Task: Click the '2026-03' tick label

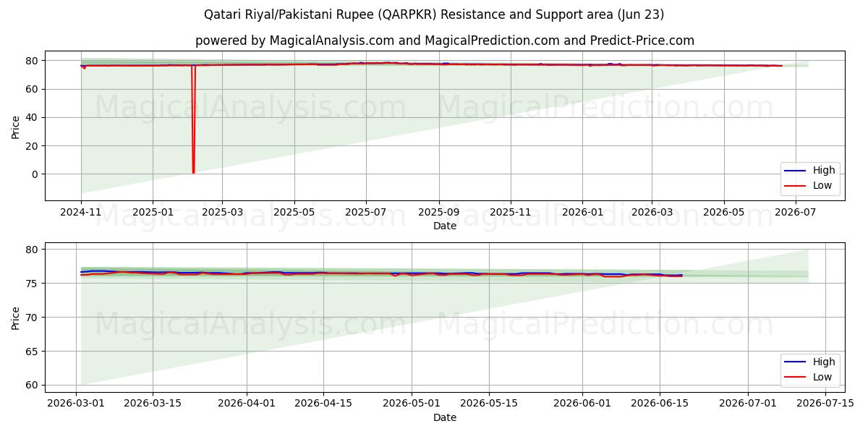Action: tap(651, 212)
